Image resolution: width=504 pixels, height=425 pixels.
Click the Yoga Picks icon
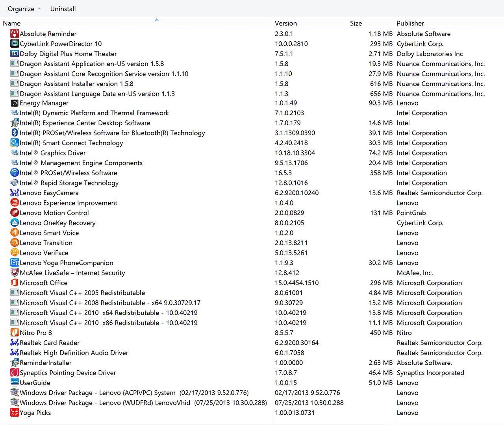[15, 412]
